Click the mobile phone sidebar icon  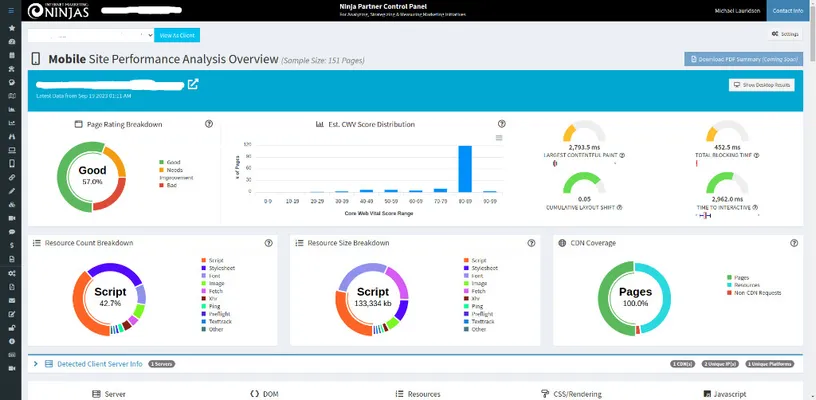pyautogui.click(x=11, y=163)
